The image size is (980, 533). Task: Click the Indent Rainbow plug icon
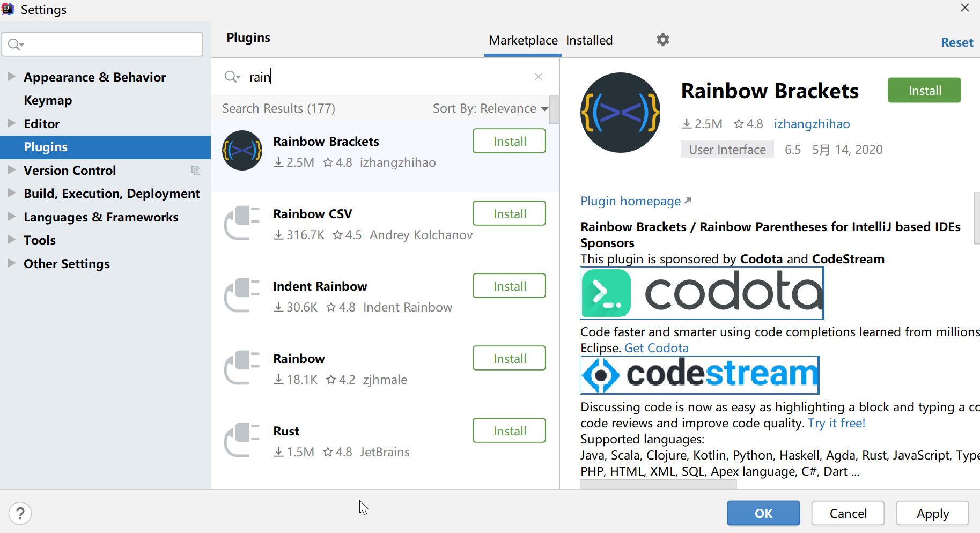[242, 295]
